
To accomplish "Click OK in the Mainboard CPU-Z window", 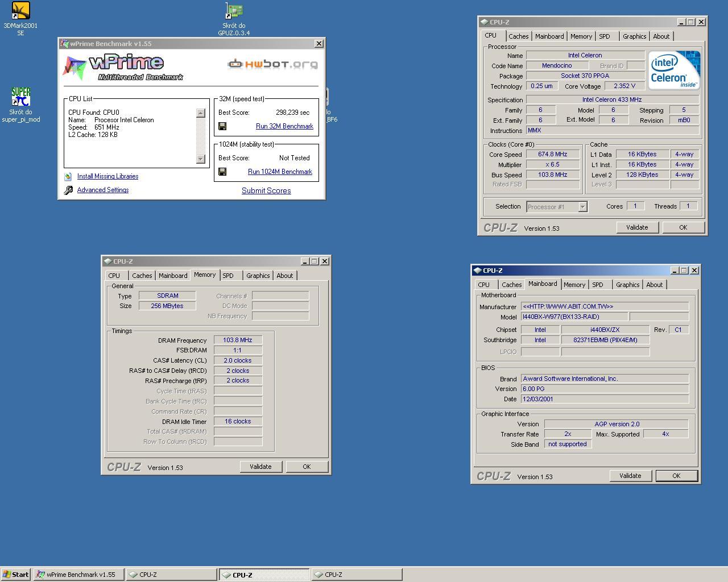I will 676,476.
